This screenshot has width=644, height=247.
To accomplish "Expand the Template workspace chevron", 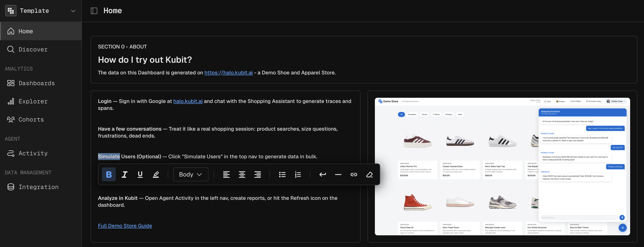I will pos(73,11).
